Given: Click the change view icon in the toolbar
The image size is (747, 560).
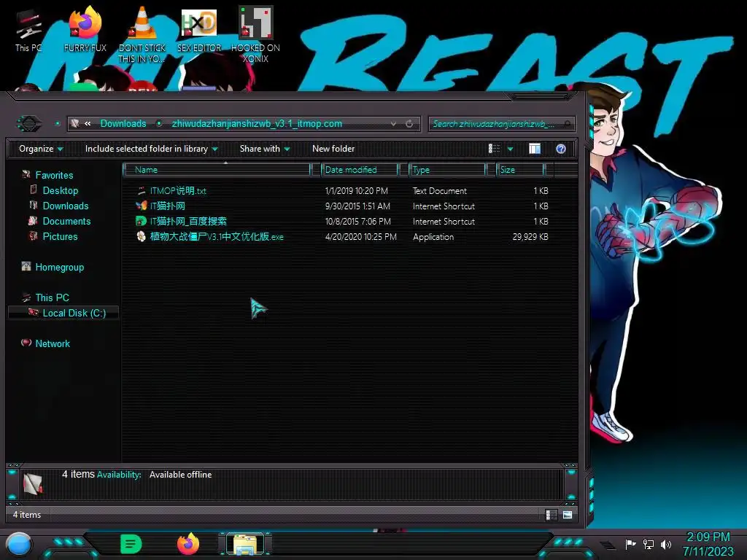Looking at the screenshot, I should point(494,149).
